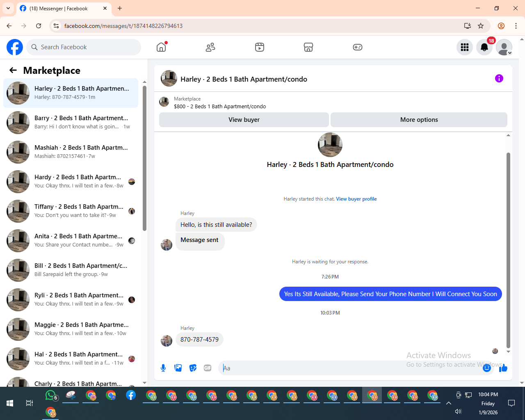
Task: View site information icon in address bar
Action: tap(56, 26)
